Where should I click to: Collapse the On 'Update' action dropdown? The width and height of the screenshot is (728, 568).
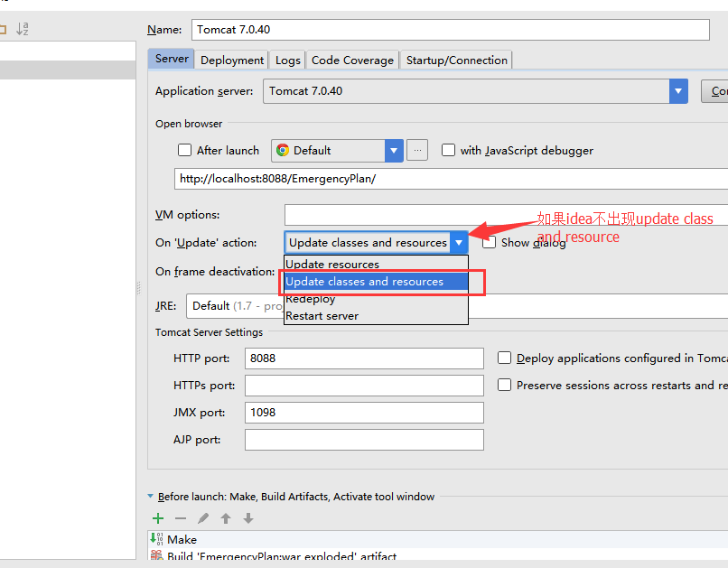[459, 242]
